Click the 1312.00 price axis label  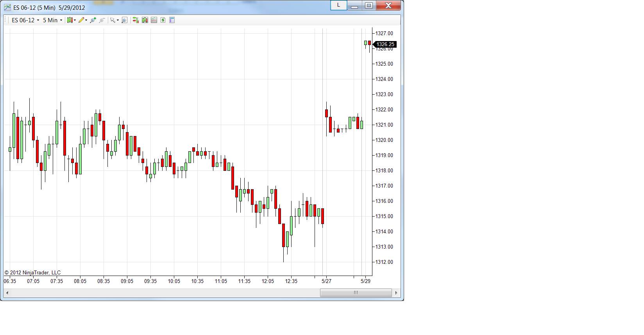pos(384,262)
